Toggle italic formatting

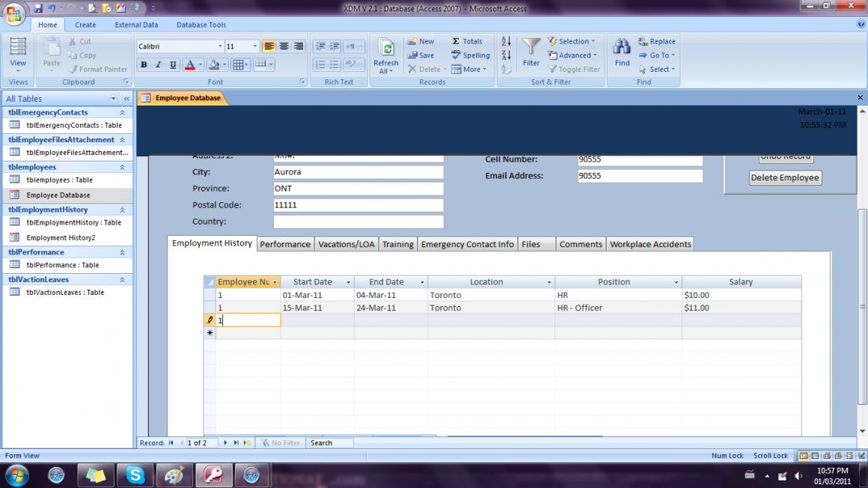click(158, 65)
